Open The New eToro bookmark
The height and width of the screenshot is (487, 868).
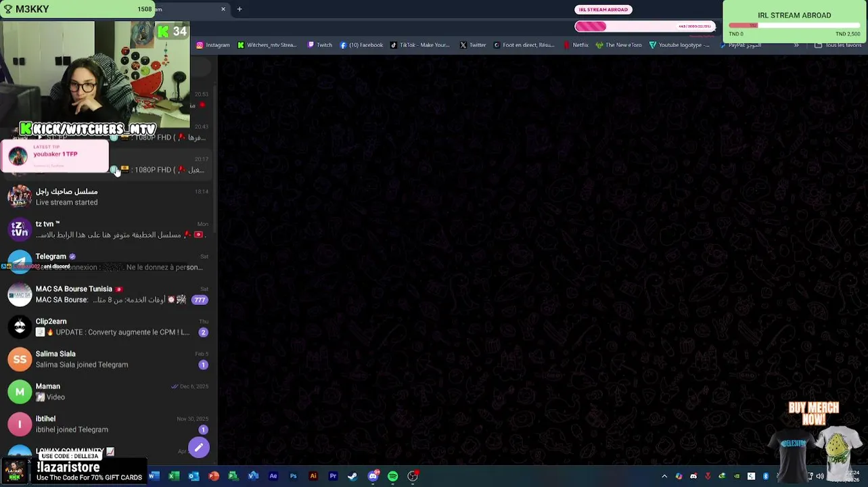point(618,45)
